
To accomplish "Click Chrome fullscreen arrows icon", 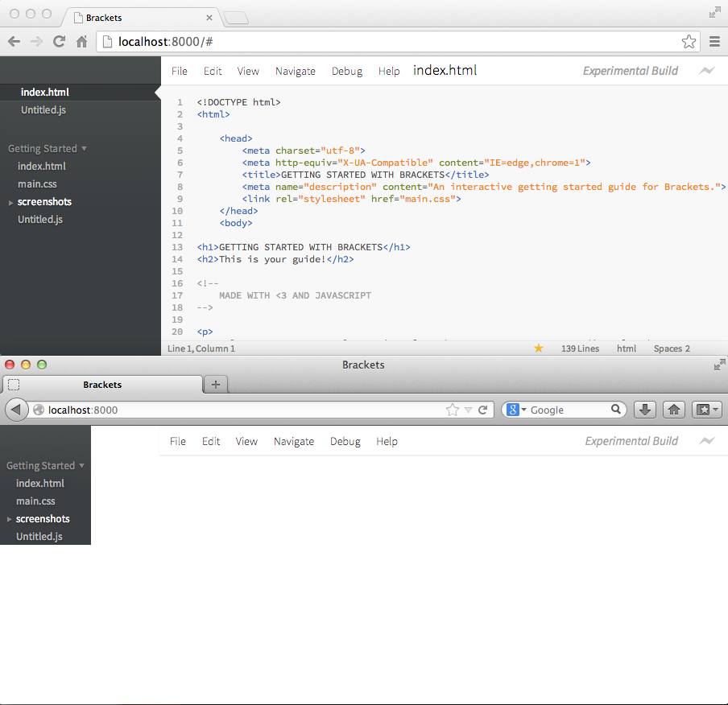I will pyautogui.click(x=714, y=13).
